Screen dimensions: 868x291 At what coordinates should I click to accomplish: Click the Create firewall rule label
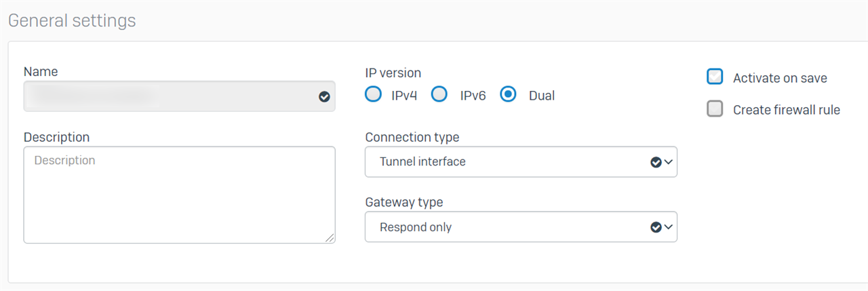point(787,110)
